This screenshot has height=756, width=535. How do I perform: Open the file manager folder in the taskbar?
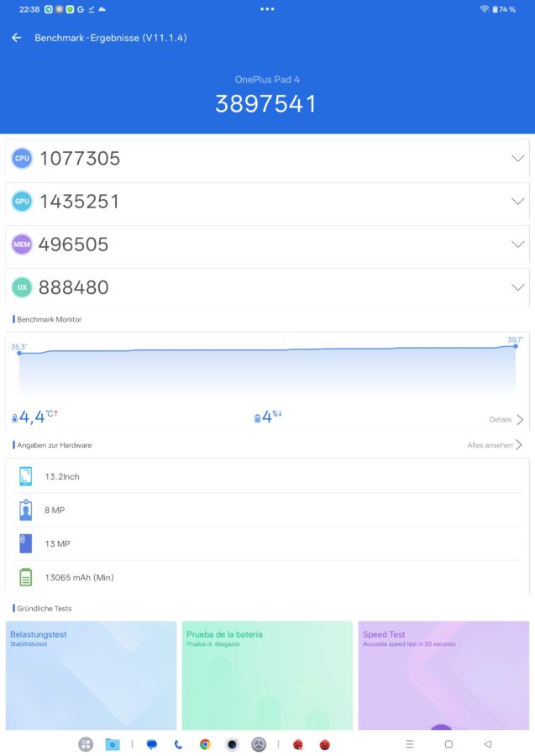tap(113, 744)
